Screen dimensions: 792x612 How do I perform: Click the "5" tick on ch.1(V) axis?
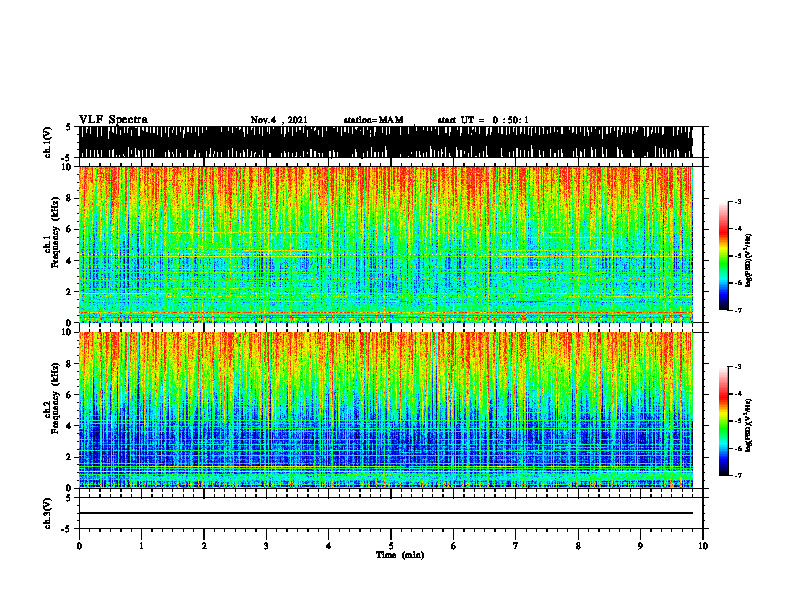point(68,128)
